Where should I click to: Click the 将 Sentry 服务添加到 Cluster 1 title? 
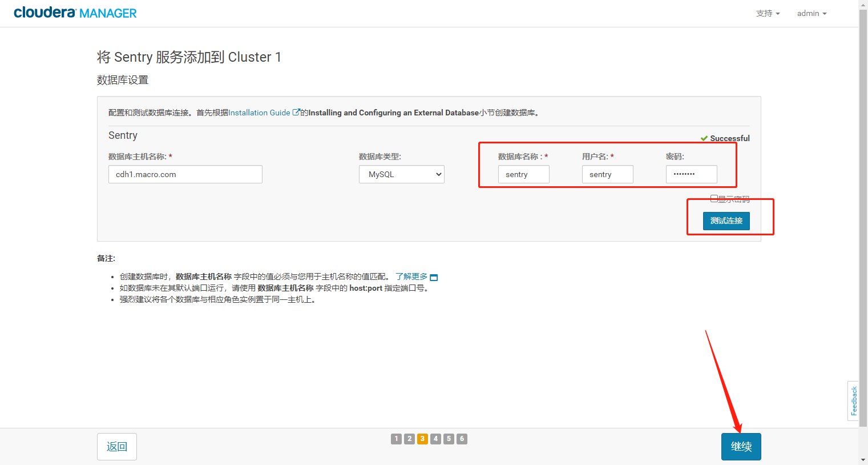tap(189, 57)
